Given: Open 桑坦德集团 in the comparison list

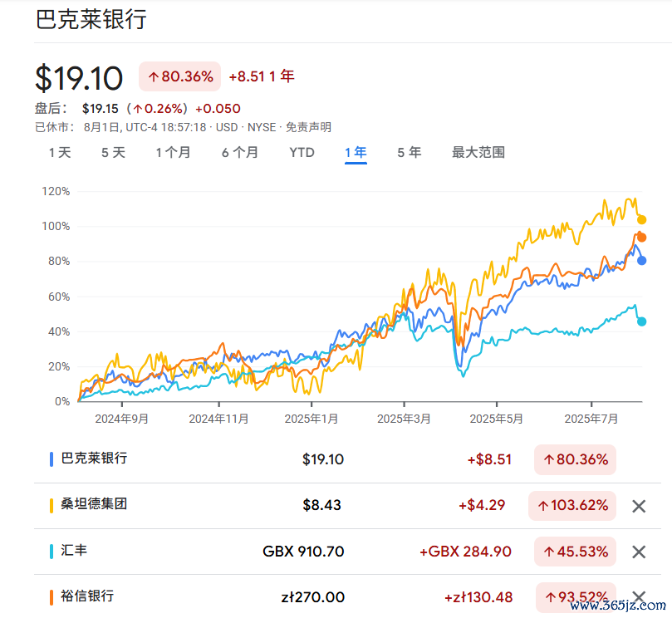Looking at the screenshot, I should click(x=95, y=504).
